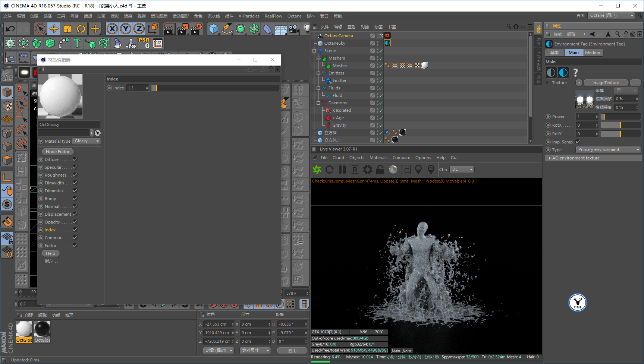644x364 pixels.
Task: Open the Spline Pen tool
Action: tap(227, 29)
